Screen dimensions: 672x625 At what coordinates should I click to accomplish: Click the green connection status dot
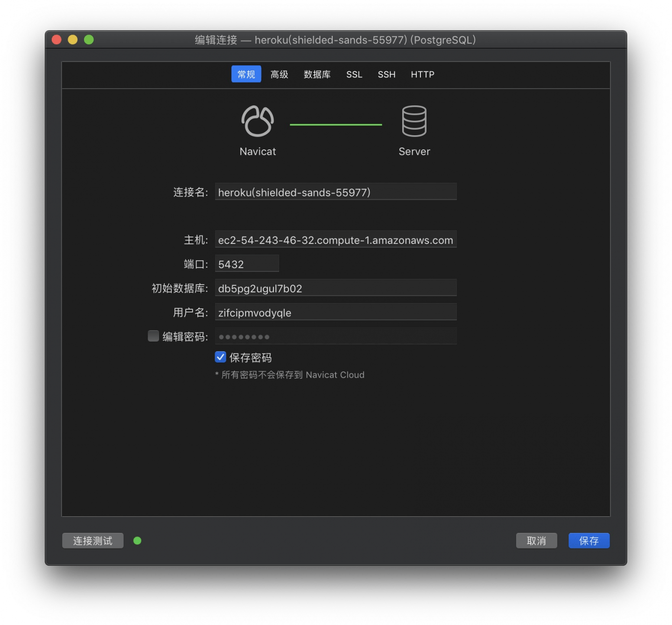137,541
